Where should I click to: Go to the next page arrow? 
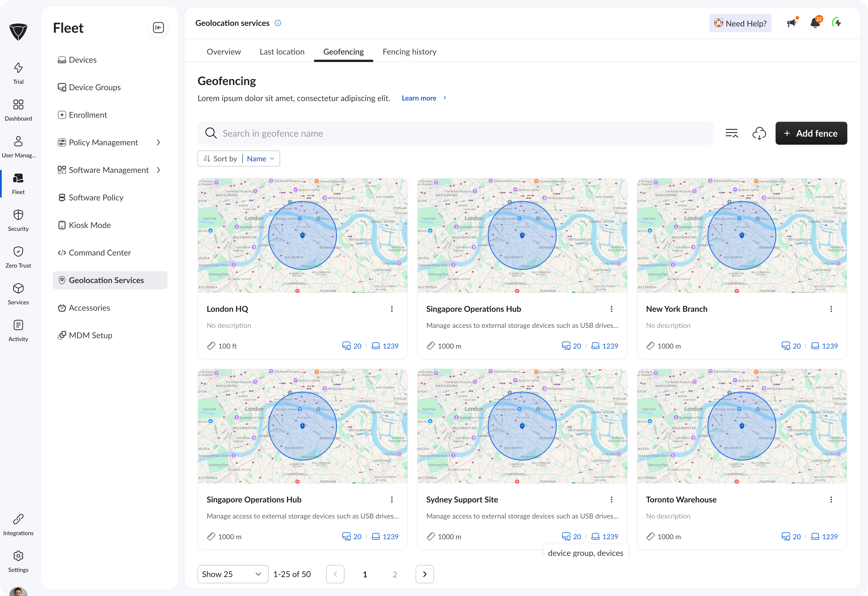[425, 574]
